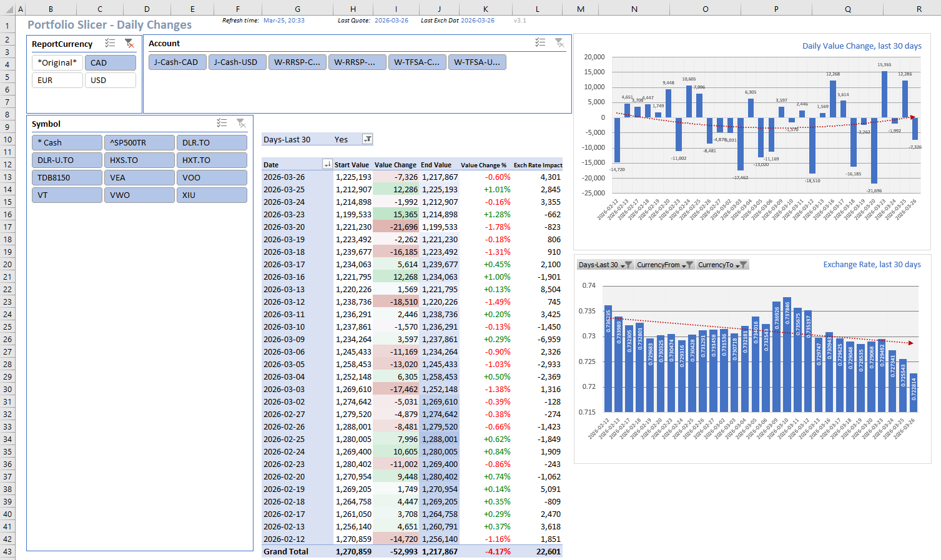The height and width of the screenshot is (560, 941).
Task: Click the Daily Value Change chart title
Action: pyautogui.click(x=861, y=46)
